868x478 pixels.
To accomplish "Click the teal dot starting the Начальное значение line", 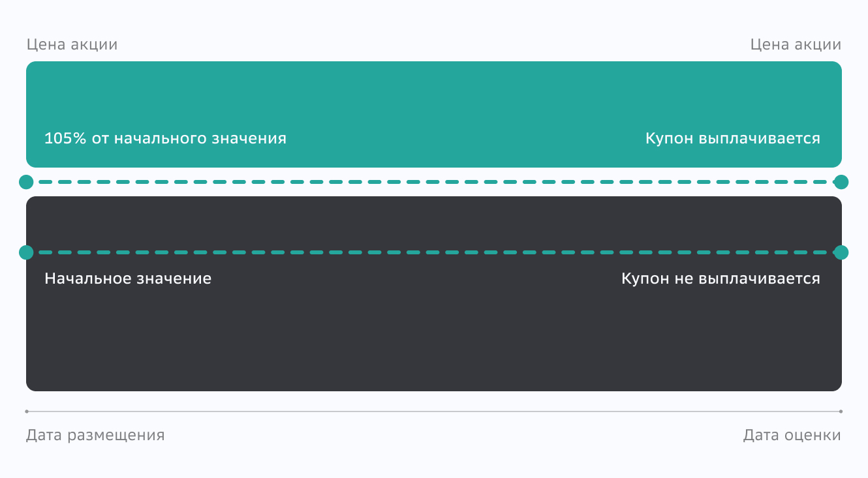I will pyautogui.click(x=26, y=252).
